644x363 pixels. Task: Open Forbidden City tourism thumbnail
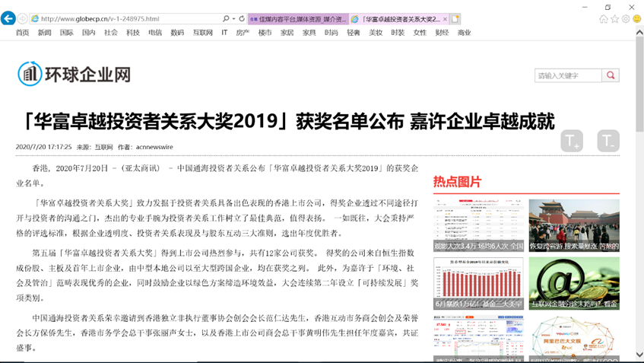tap(574, 225)
